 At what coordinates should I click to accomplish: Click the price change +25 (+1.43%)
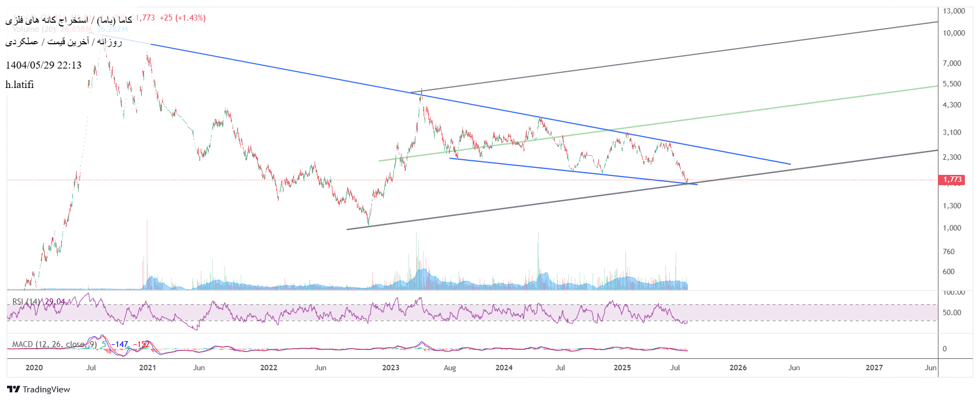tap(182, 18)
